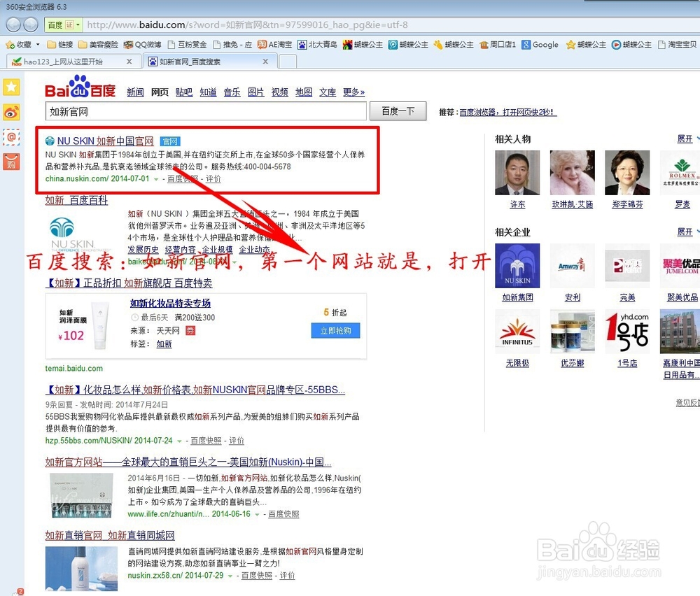
Task: Click the 百度浏览器 recommendation link
Action: [507, 113]
